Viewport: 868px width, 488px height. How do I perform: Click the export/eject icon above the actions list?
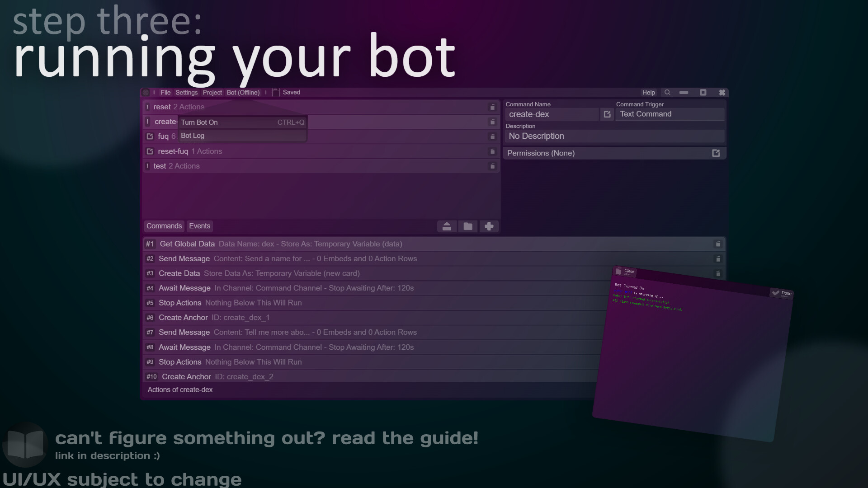tap(447, 226)
